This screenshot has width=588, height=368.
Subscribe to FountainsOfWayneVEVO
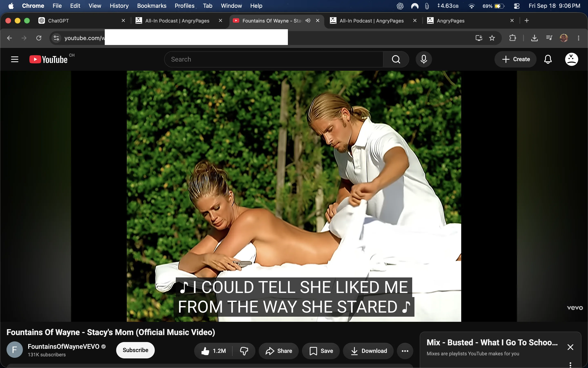click(135, 350)
